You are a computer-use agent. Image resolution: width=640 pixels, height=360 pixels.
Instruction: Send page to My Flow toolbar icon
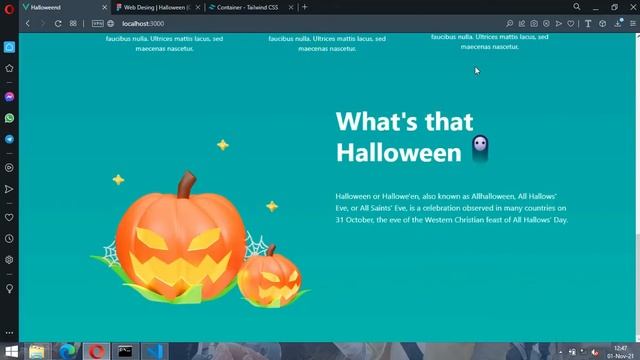[x=558, y=24]
